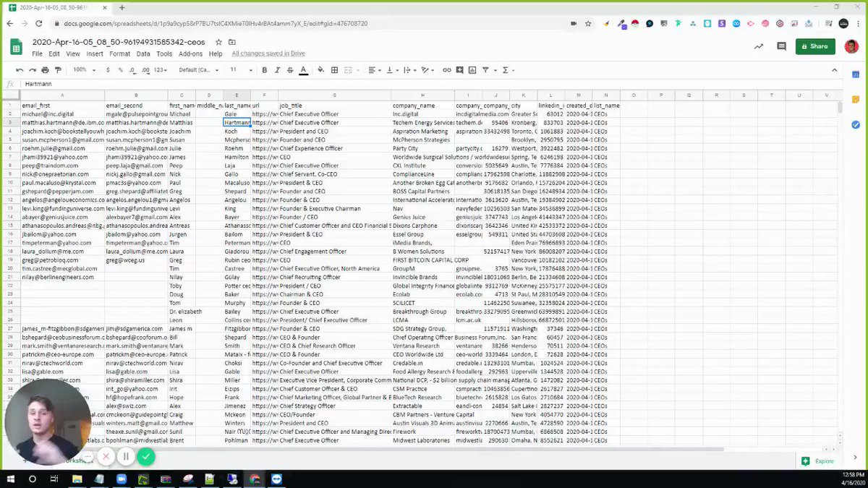The width and height of the screenshot is (868, 488).
Task: Pause the screen recording
Action: coord(126,456)
